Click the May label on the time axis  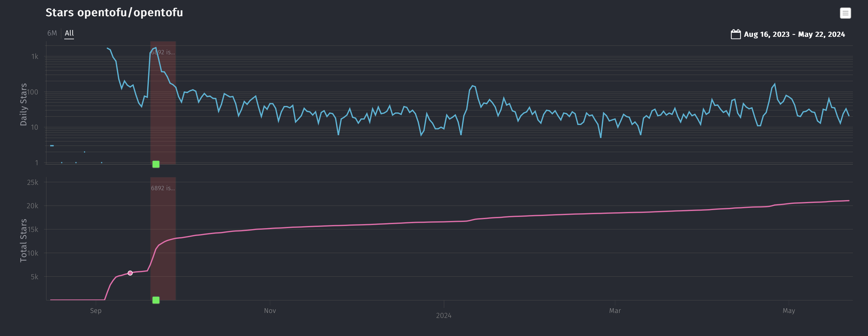pos(789,311)
